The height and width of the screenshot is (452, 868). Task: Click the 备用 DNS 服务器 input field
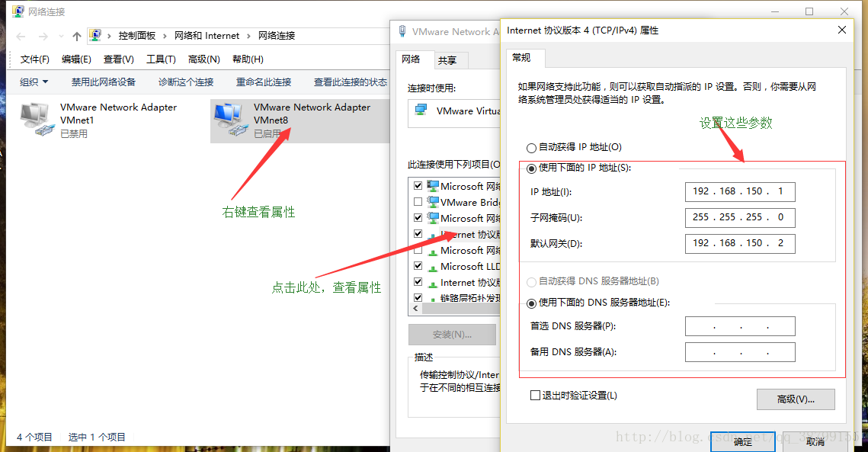740,352
